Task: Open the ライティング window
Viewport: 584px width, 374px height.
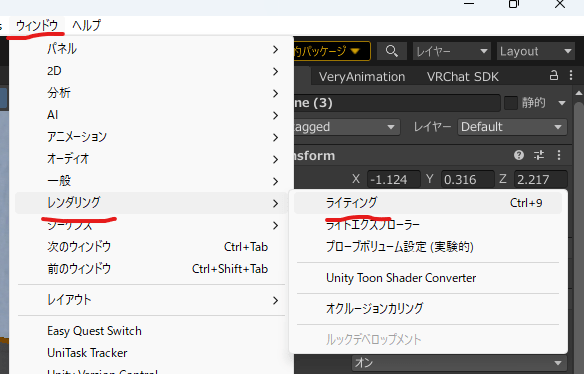Action: click(428, 203)
